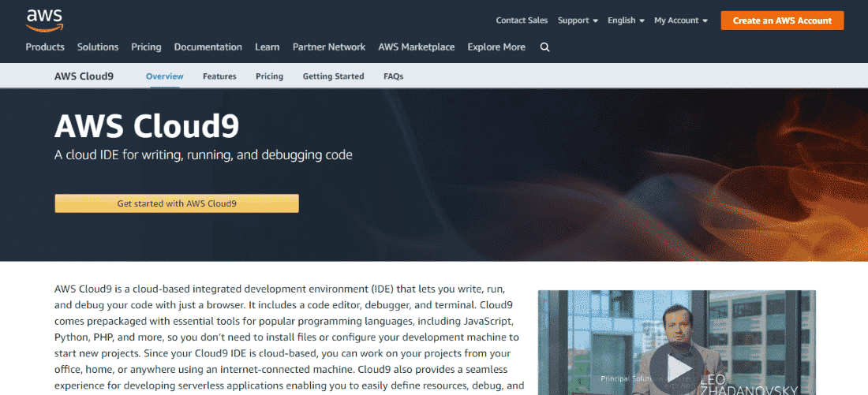Play the Leo Zhadanovsky video
This screenshot has width=868, height=395.
(x=678, y=367)
